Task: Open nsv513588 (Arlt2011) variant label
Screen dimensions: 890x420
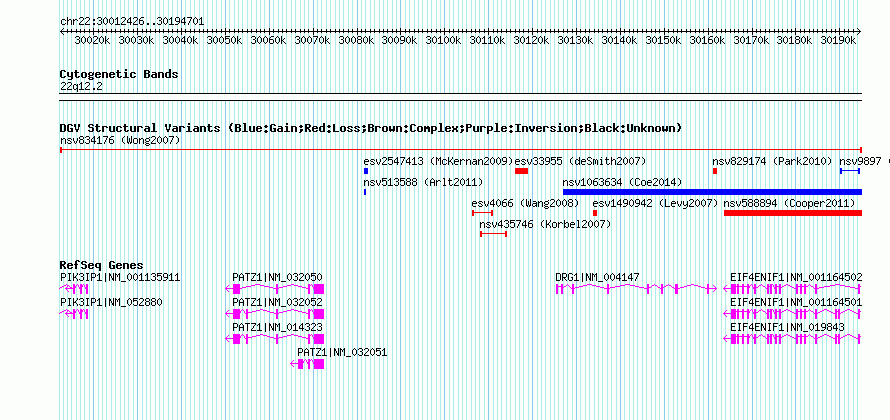Action: pyautogui.click(x=423, y=182)
